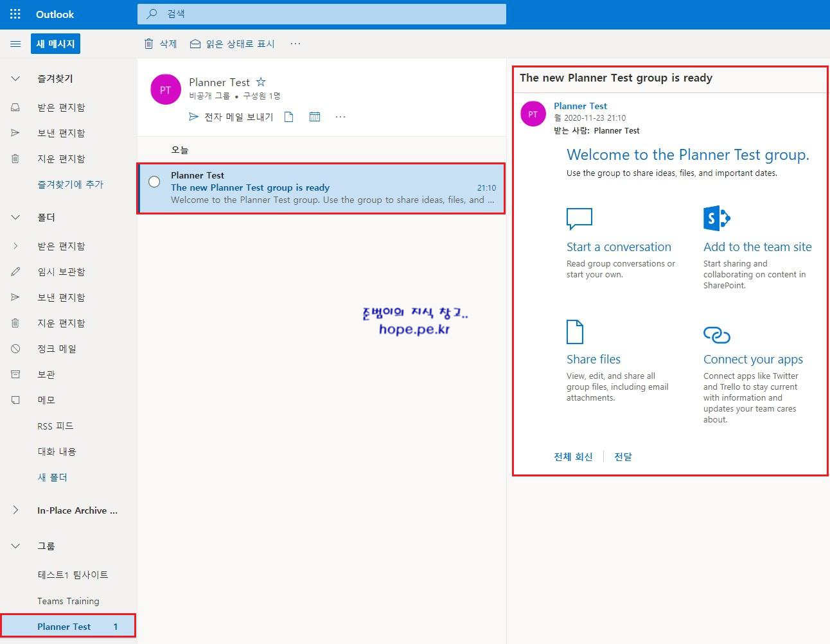Click the speech bubble conversation icon

579,218
